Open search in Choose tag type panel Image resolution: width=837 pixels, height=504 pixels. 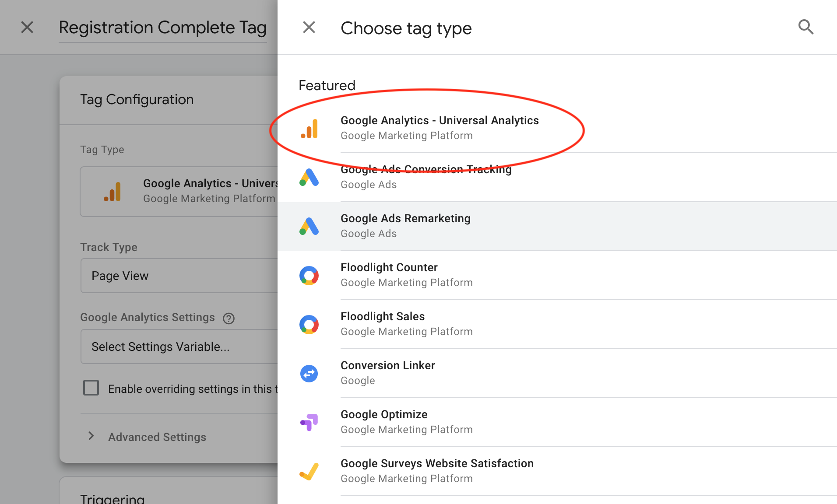[x=806, y=27]
